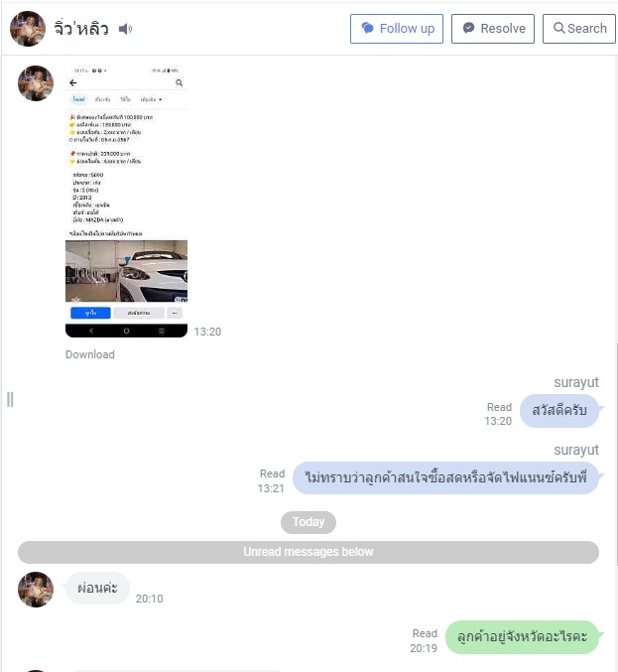The image size is (618, 672).
Task: Click the left panel resize handle
Action: (x=10, y=399)
